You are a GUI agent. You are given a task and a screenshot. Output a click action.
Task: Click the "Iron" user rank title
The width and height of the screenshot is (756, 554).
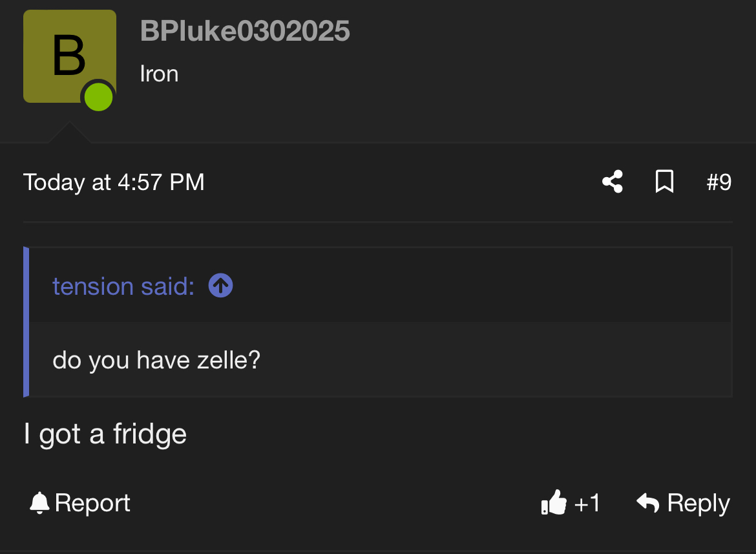pyautogui.click(x=159, y=74)
